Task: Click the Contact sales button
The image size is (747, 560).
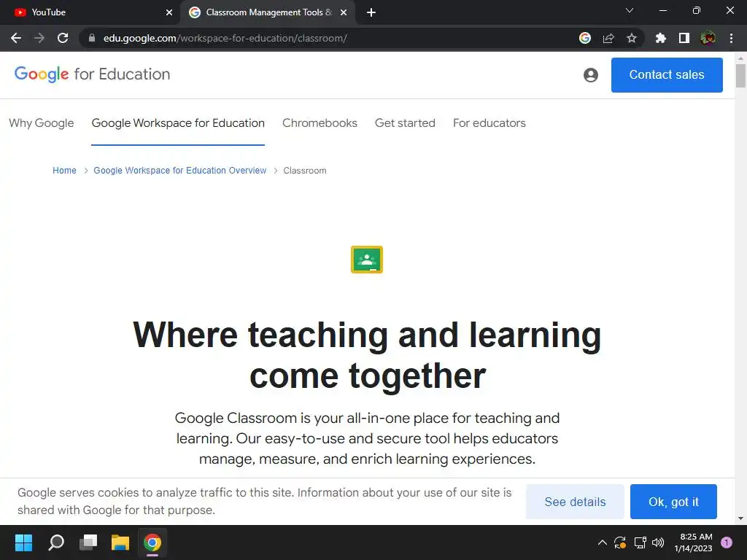Action: click(x=667, y=75)
